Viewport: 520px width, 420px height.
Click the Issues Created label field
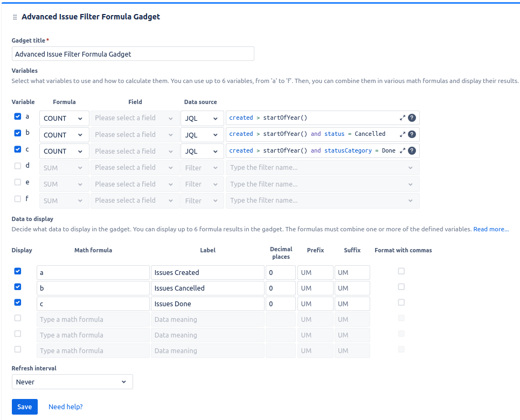tap(207, 272)
